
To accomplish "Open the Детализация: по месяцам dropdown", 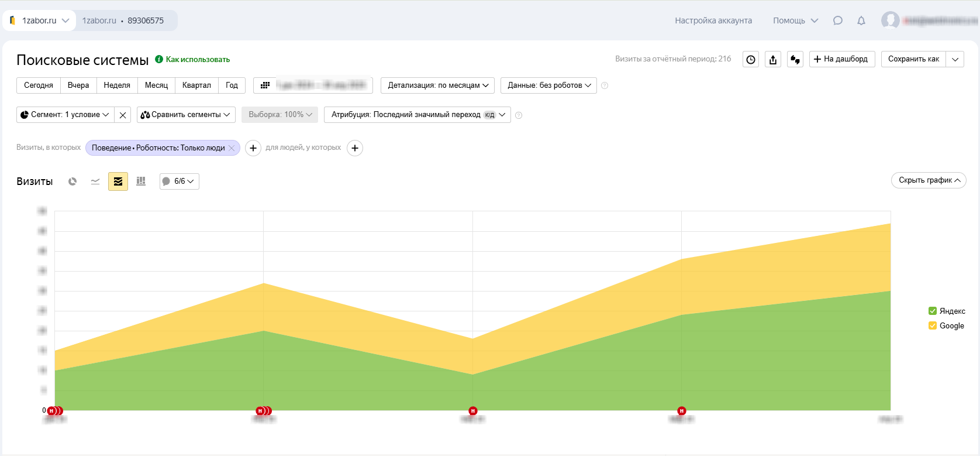I will coord(437,85).
